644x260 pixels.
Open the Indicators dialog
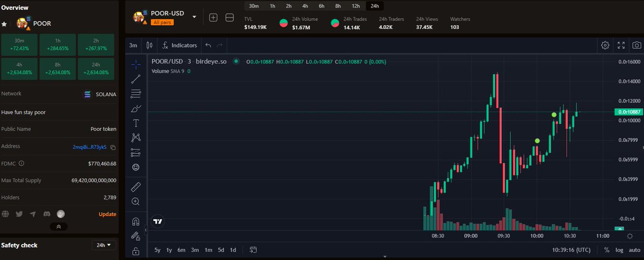[x=180, y=46]
